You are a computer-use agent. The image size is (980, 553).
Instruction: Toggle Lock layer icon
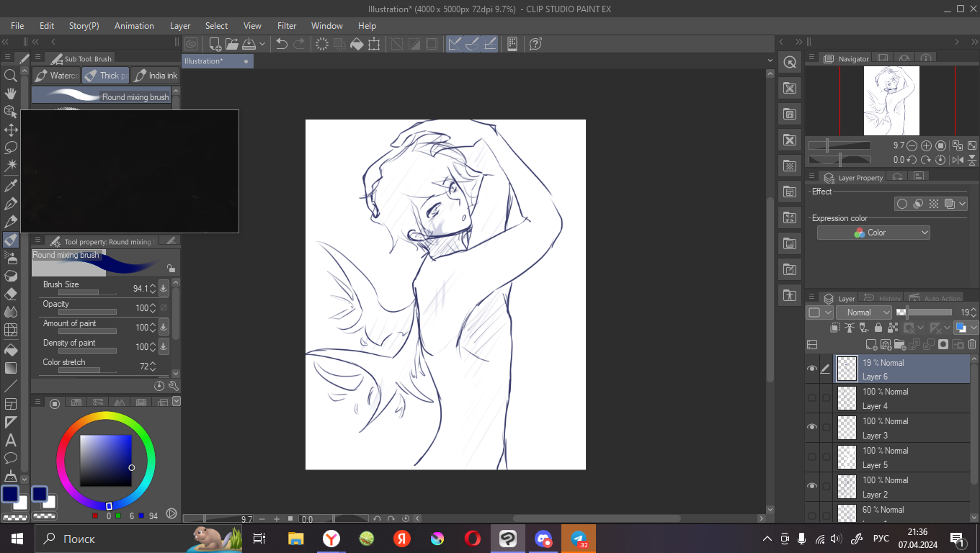click(x=878, y=328)
